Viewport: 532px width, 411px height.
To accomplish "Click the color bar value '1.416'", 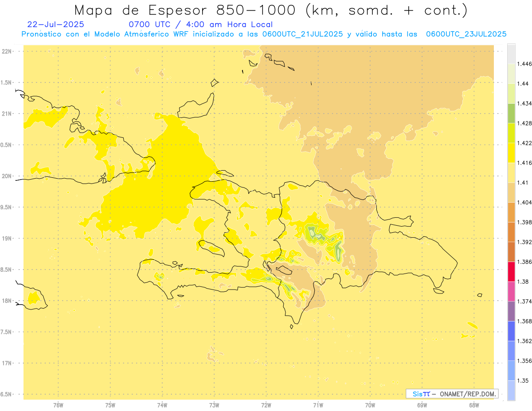I will coord(524,163).
